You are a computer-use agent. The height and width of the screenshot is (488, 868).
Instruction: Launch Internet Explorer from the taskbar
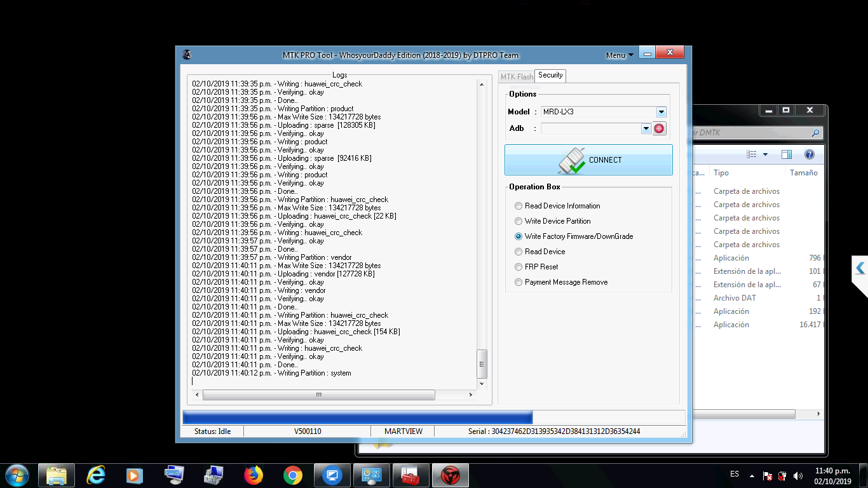[96, 475]
